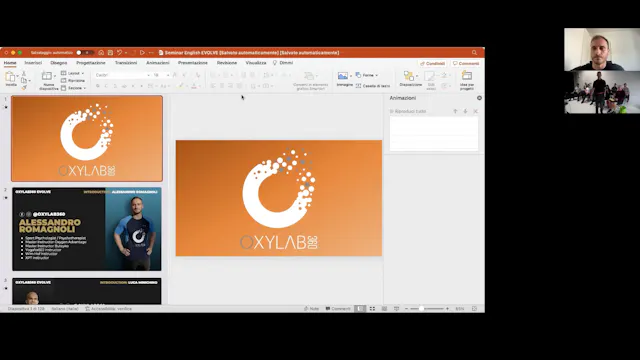Click the font color icon
640x360 pixels.
(x=194, y=86)
